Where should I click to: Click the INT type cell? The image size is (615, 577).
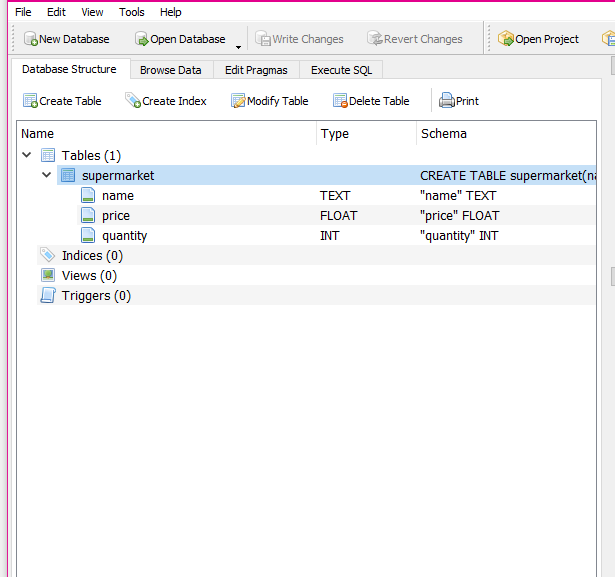coord(329,235)
